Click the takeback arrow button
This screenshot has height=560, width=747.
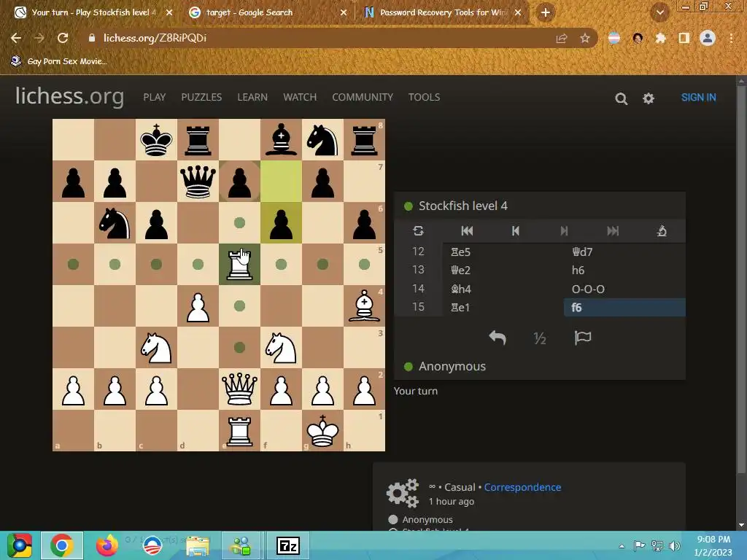(498, 338)
